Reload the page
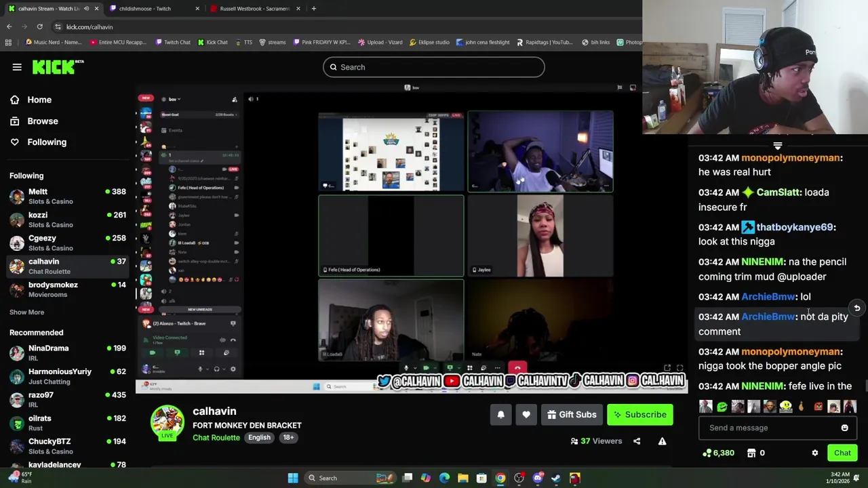Image resolution: width=868 pixels, height=488 pixels. [40, 26]
